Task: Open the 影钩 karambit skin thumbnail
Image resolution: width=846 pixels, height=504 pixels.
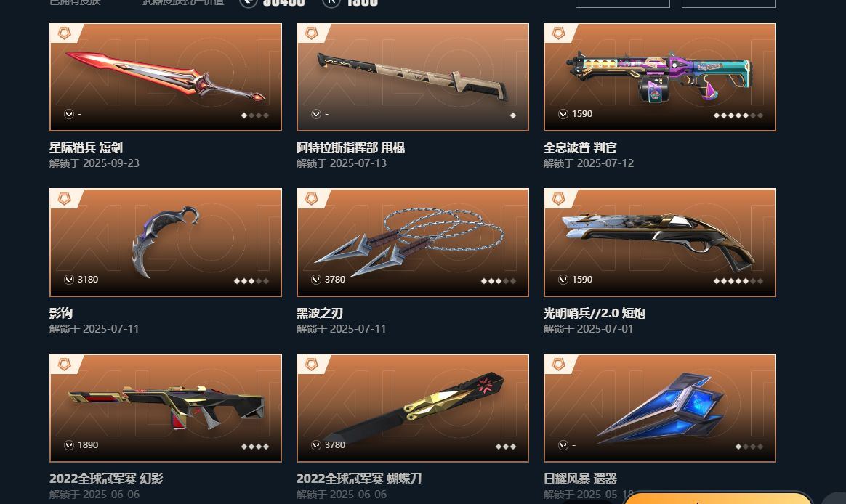Action: coord(166,242)
